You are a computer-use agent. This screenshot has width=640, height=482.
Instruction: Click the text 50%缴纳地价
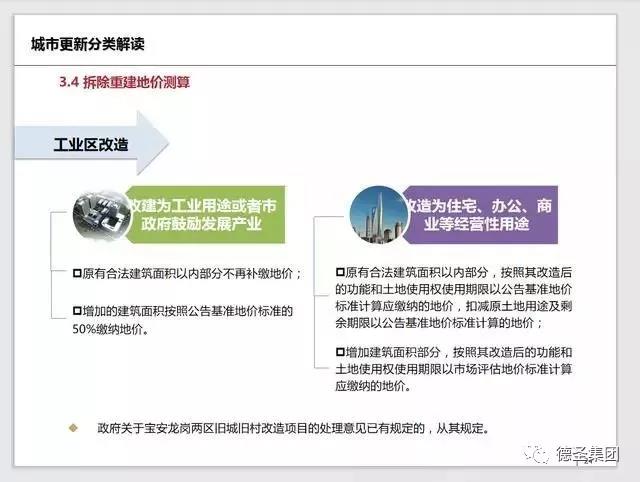pos(111,329)
